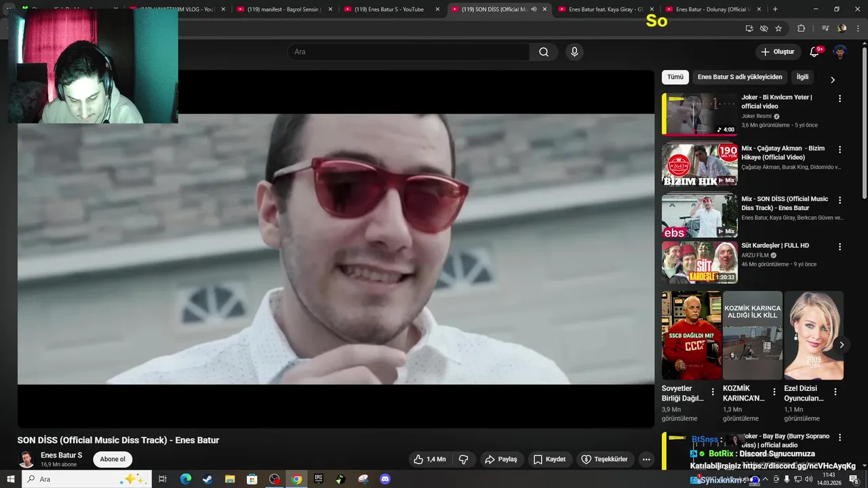Open Joker Bi Kıvılcım Yeter thumbnail

699,114
